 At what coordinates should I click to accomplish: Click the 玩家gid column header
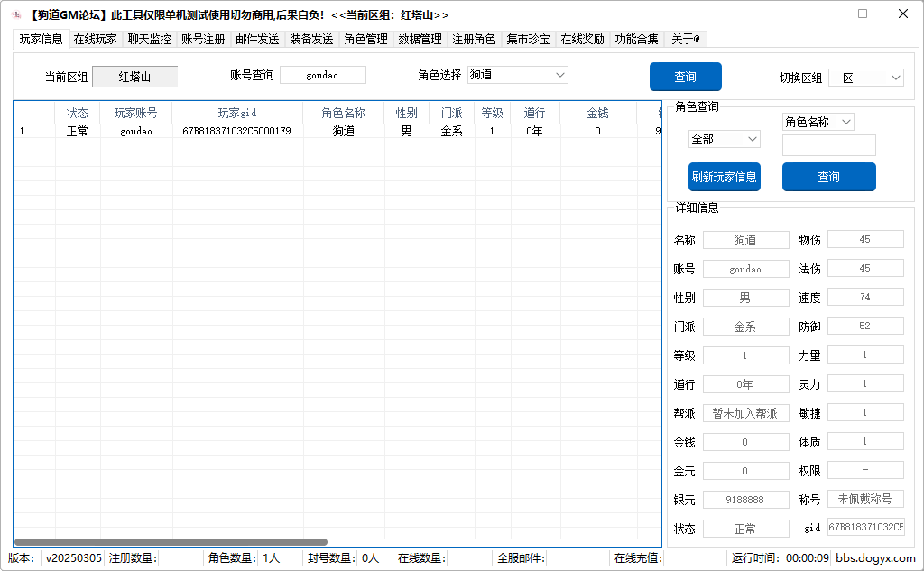coord(236,113)
